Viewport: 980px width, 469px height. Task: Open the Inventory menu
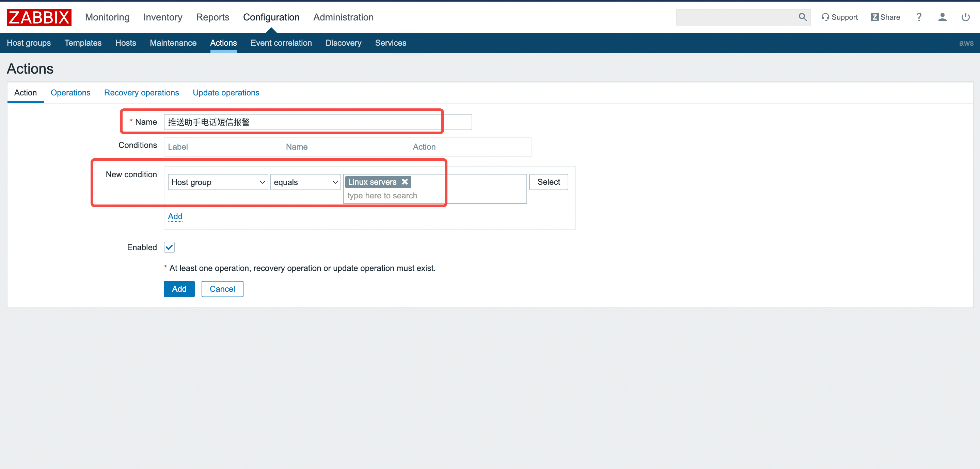[163, 17]
